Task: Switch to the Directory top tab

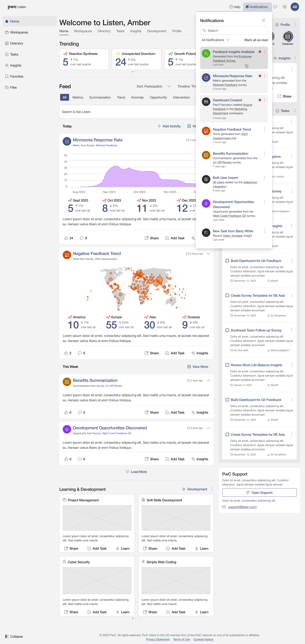Action: click(x=104, y=31)
